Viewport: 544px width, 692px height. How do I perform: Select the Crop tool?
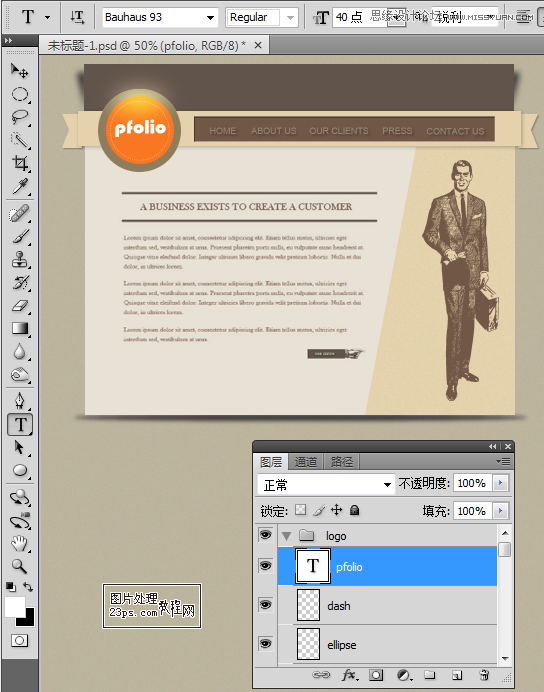(19, 163)
